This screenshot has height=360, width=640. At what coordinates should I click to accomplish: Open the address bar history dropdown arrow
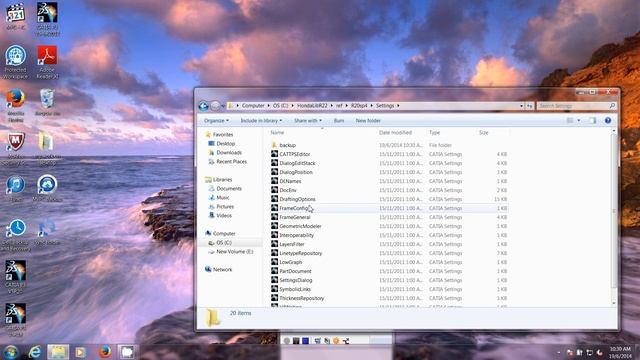[x=521, y=106]
